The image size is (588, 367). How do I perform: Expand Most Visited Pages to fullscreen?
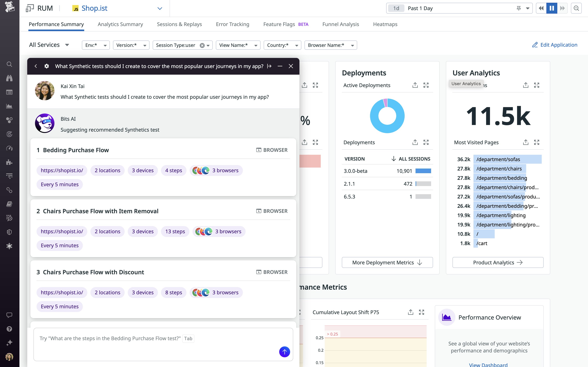click(x=536, y=142)
